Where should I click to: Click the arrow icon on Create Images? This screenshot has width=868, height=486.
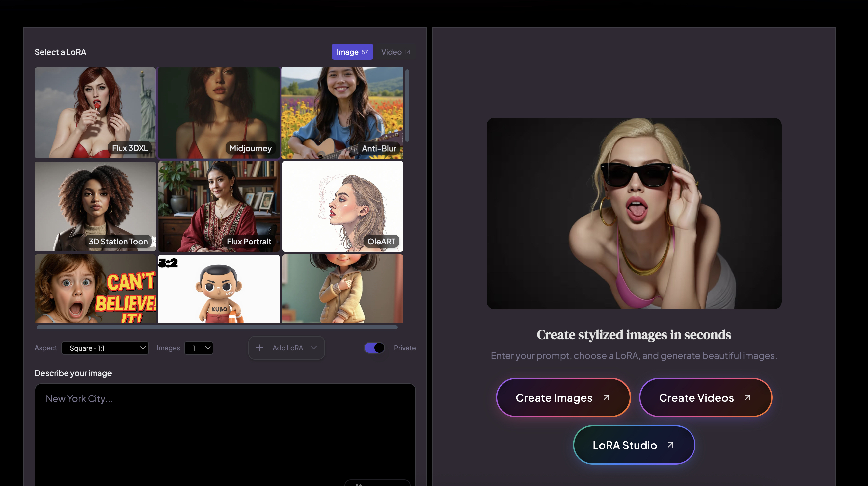click(606, 398)
